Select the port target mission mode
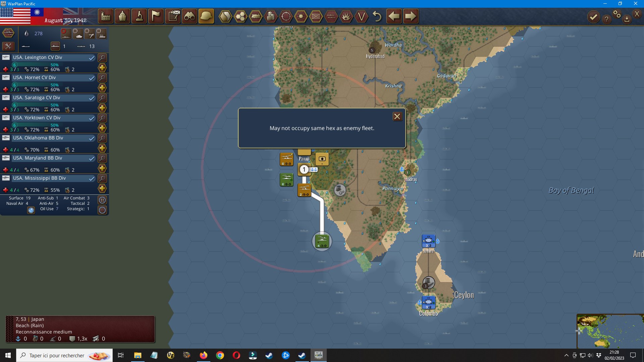The height and width of the screenshot is (362, 644). pos(101,34)
